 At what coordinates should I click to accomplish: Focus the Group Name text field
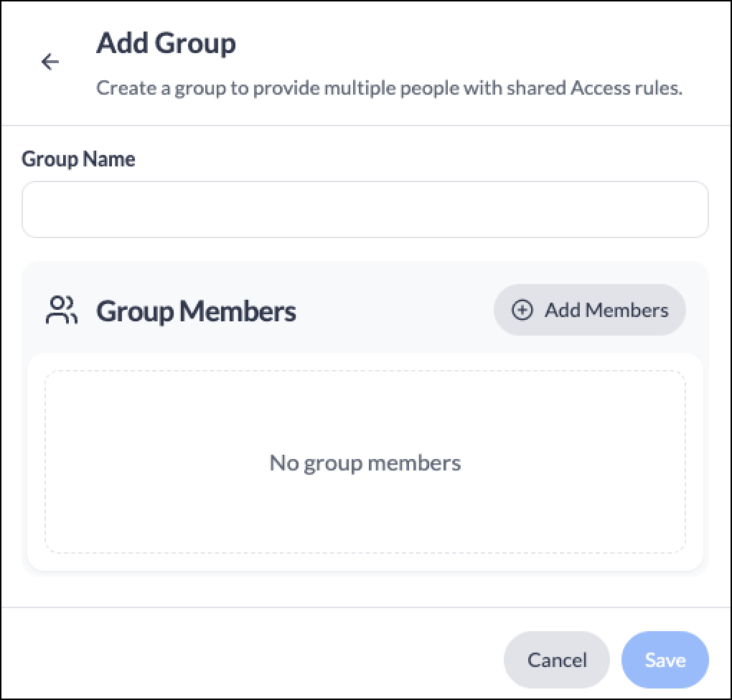365,209
